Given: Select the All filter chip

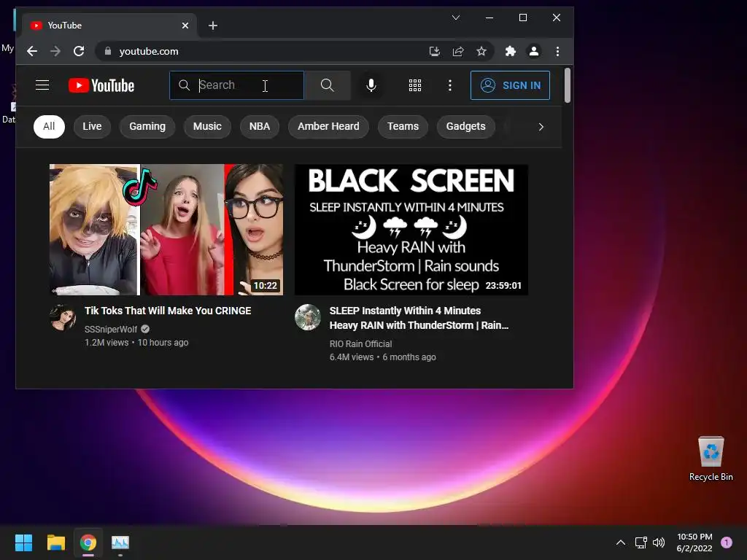Looking at the screenshot, I should coord(49,127).
